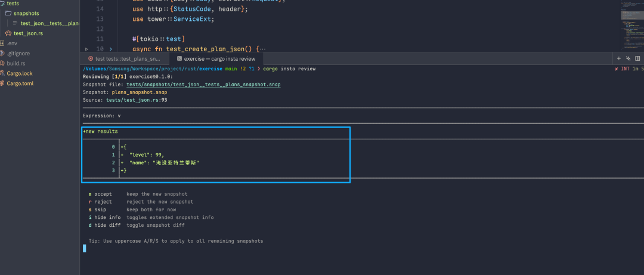644x275 pixels.
Task: Open build.rs in the file tree
Action: pos(16,64)
